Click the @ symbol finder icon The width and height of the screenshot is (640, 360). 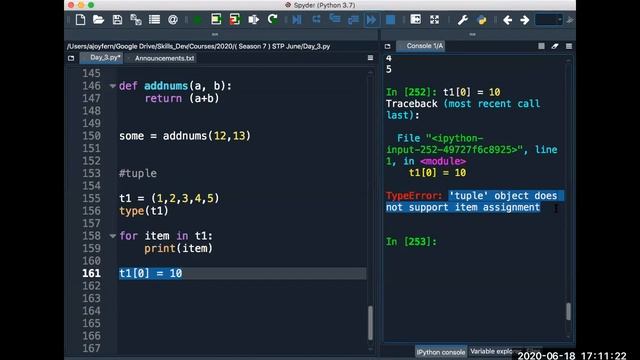point(173,20)
